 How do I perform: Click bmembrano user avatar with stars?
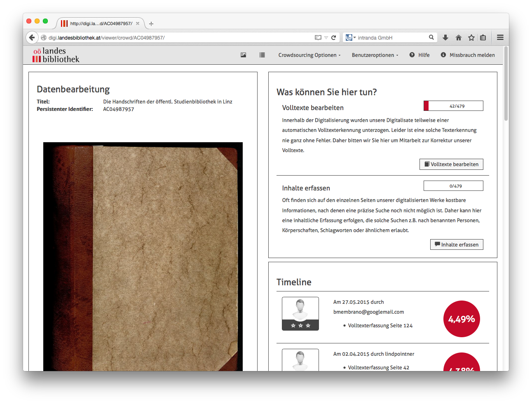[300, 314]
